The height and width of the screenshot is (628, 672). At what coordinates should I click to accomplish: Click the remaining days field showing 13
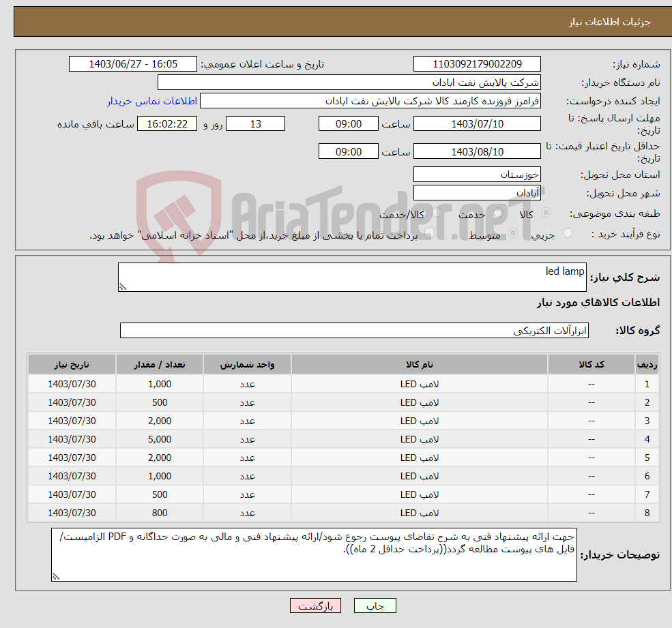tap(255, 124)
